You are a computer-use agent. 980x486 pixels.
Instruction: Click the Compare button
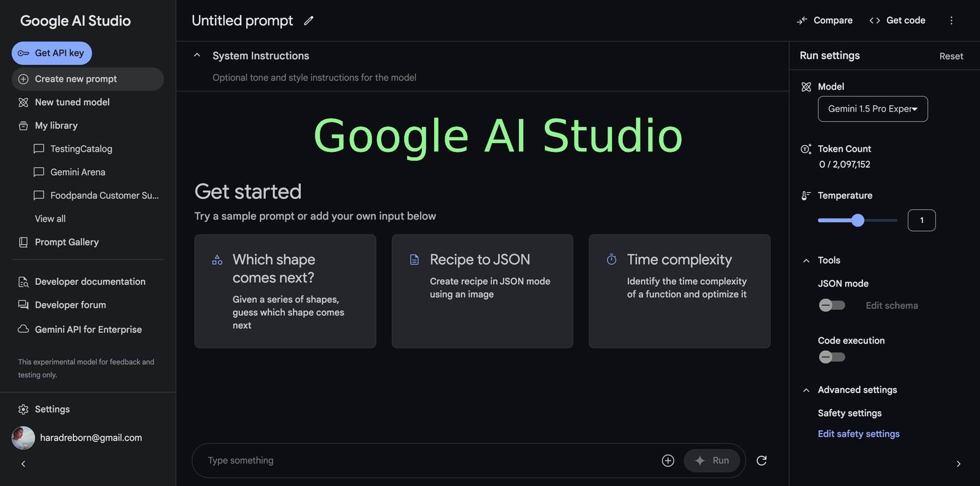[824, 20]
